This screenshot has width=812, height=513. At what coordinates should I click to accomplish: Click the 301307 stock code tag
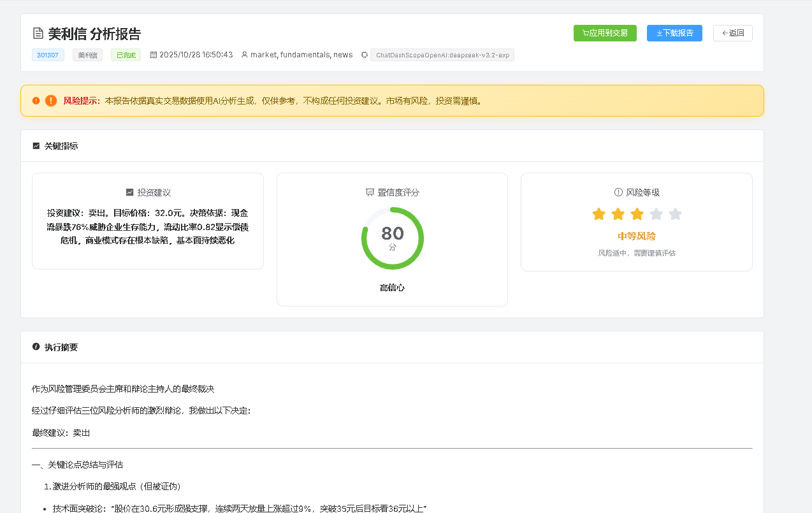coord(48,55)
